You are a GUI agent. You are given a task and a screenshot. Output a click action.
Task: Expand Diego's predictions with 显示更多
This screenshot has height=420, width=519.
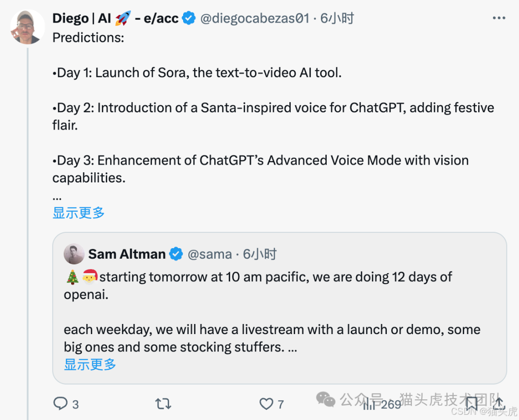pos(78,213)
